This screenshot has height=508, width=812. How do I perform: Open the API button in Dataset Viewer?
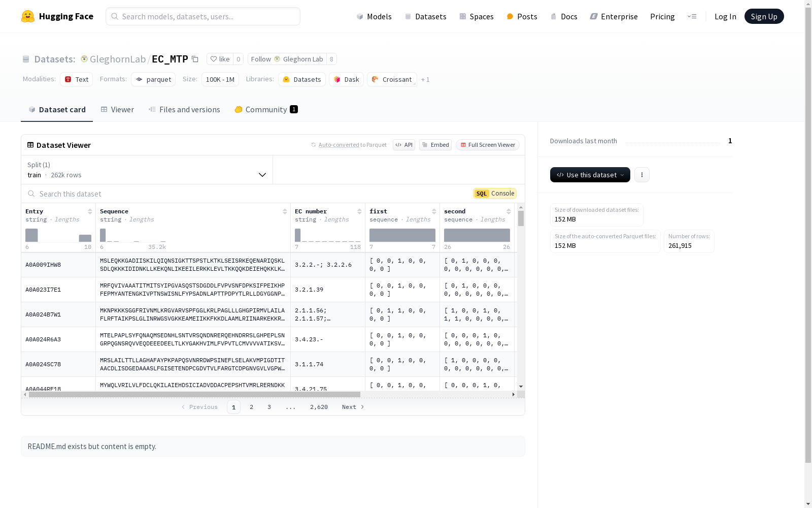(404, 145)
